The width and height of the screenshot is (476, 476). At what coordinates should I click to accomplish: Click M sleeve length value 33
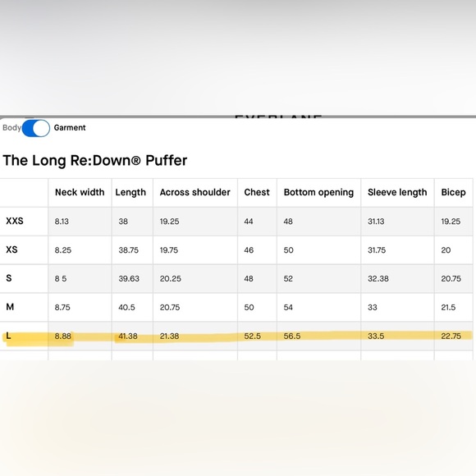pyautogui.click(x=372, y=308)
